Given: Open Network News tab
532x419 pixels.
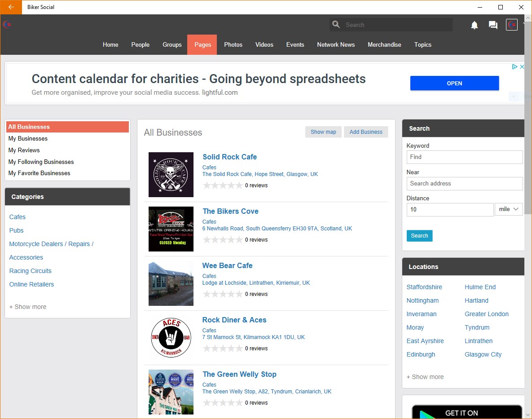Looking at the screenshot, I should 336,44.
